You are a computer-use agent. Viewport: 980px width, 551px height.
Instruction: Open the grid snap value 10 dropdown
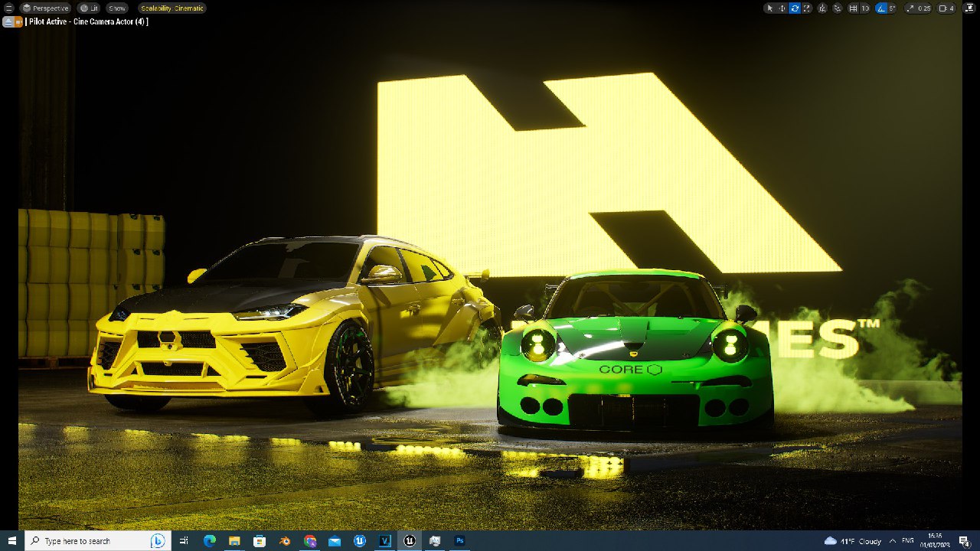coord(865,8)
